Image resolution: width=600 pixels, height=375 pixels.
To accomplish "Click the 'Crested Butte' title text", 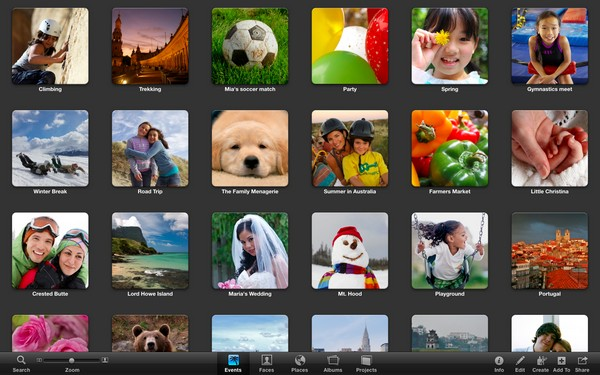I will [x=50, y=294].
